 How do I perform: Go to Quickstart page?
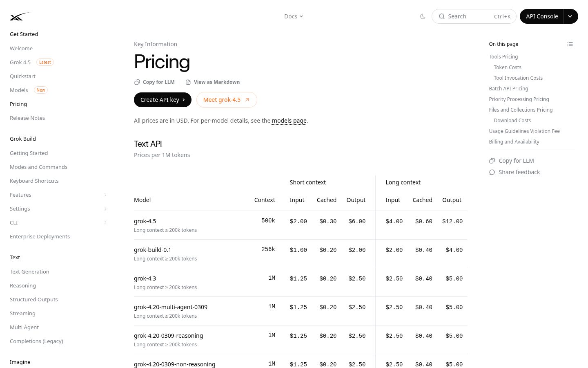click(x=22, y=76)
